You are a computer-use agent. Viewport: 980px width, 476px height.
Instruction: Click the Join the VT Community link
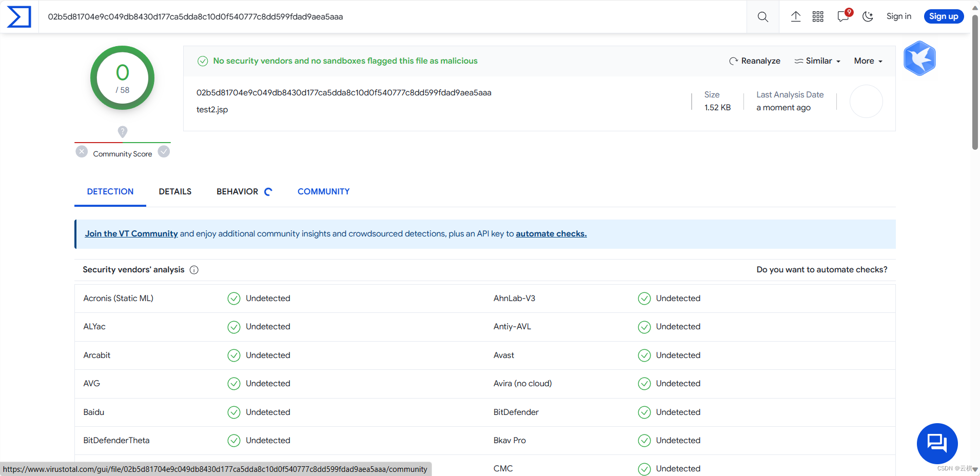[131, 233]
